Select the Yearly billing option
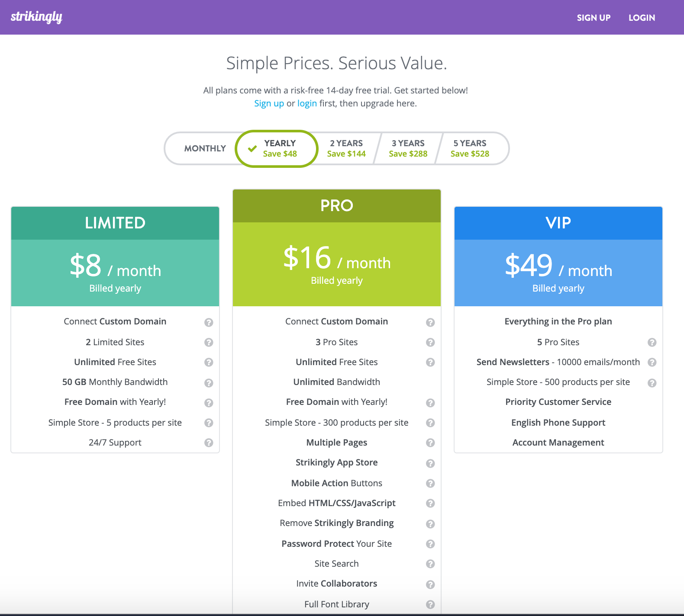The image size is (684, 616). pyautogui.click(x=277, y=148)
